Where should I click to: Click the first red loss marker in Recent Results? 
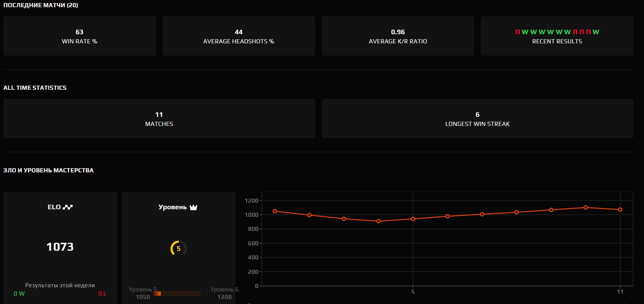[517, 32]
